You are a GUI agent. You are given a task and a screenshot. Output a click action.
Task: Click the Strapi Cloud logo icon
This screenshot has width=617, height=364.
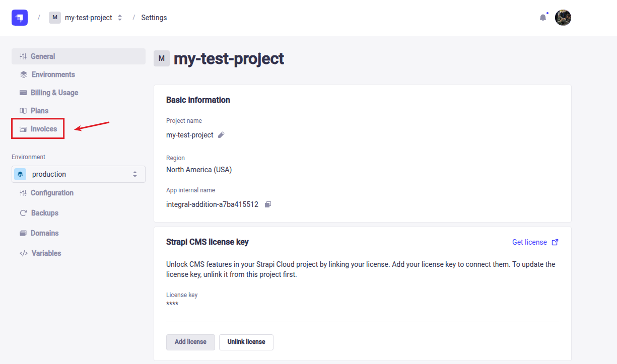(20, 18)
